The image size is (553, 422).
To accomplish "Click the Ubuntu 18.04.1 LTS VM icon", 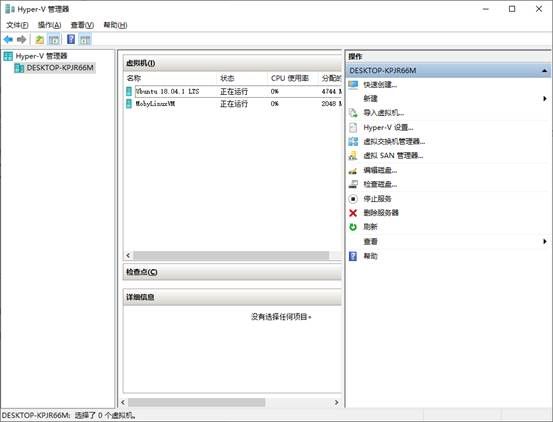I will pos(129,91).
